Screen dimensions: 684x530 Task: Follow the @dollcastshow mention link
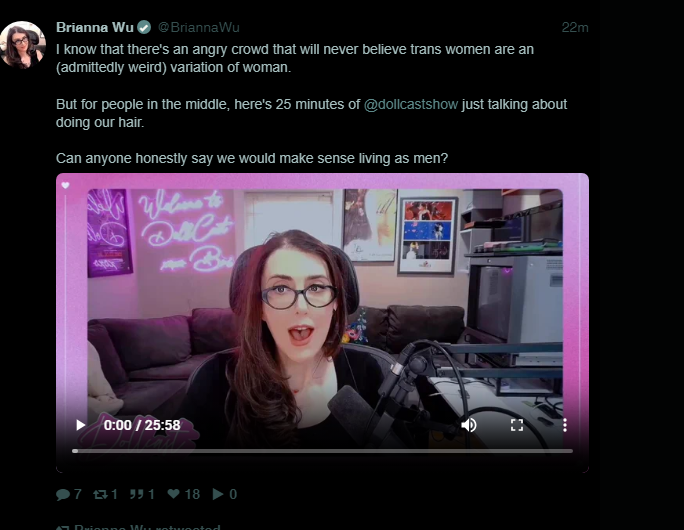coord(411,105)
